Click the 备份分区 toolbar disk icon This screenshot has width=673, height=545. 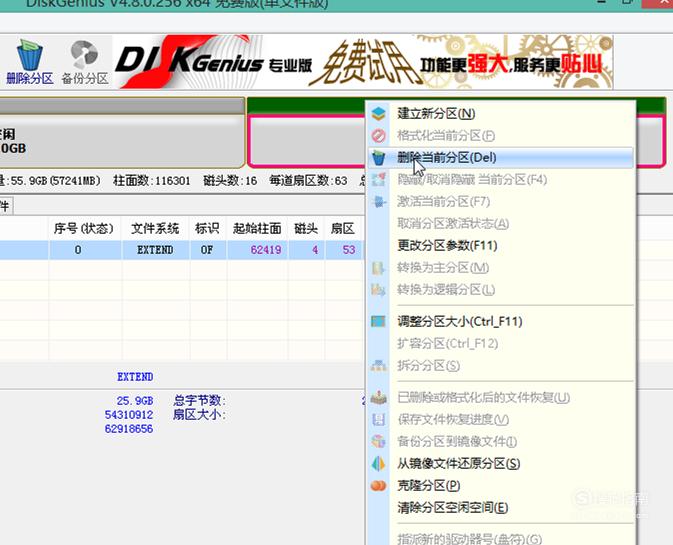(x=84, y=54)
